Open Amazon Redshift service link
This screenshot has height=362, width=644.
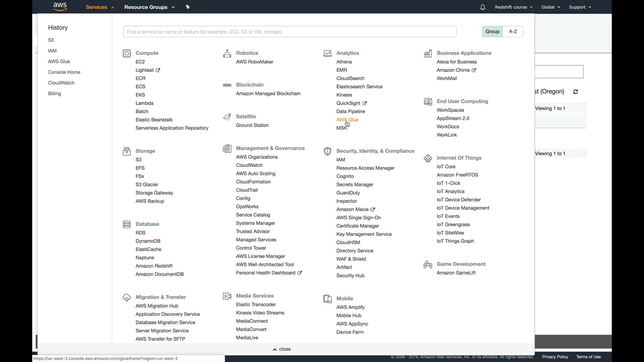[x=154, y=266]
